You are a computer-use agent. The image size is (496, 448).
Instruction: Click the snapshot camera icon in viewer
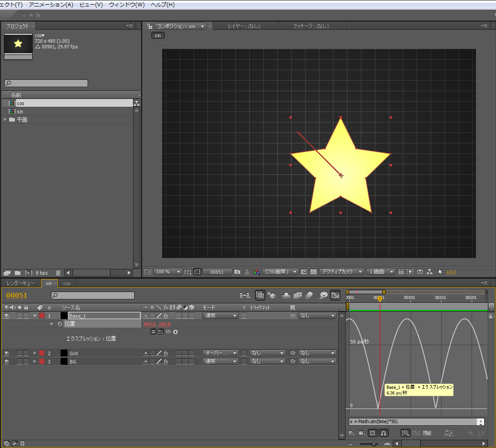point(237,272)
